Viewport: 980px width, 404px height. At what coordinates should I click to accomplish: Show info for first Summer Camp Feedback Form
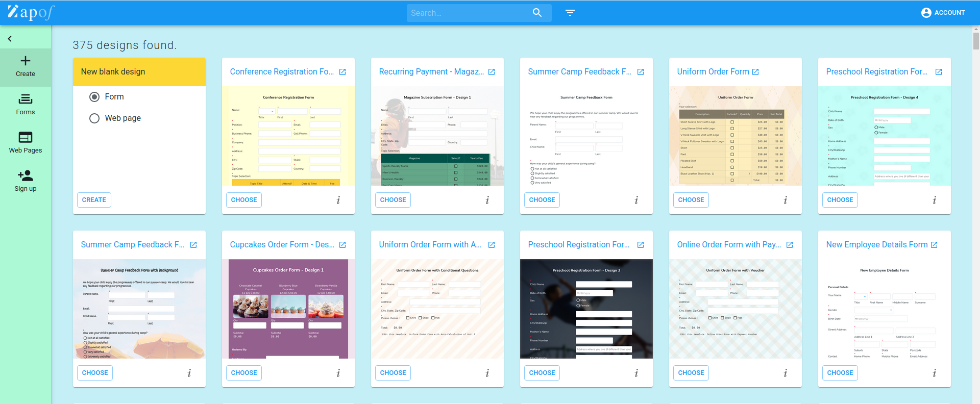tap(636, 200)
